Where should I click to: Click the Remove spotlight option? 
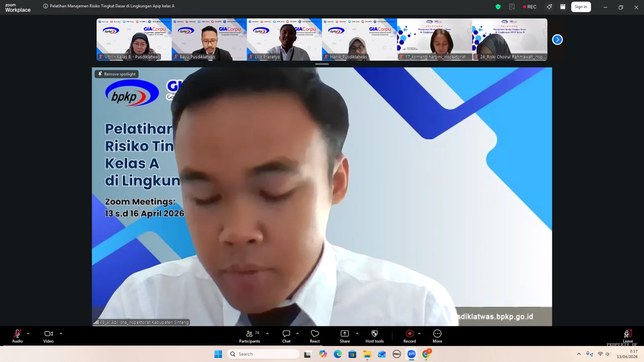(117, 74)
